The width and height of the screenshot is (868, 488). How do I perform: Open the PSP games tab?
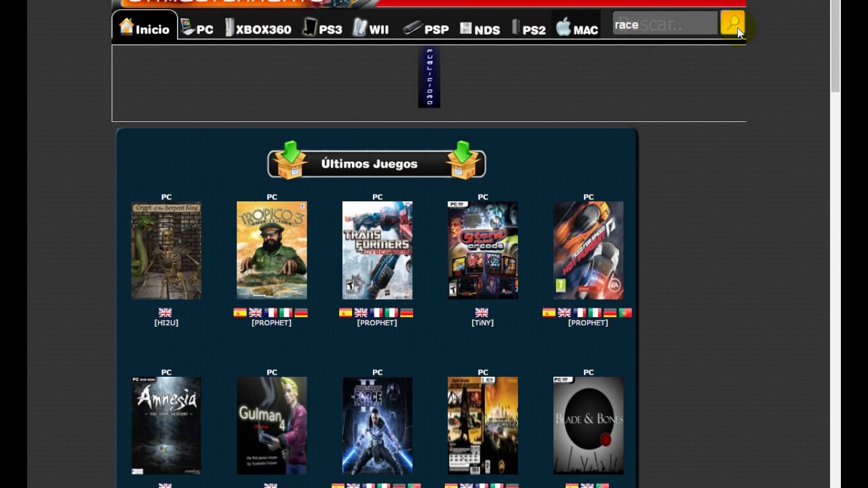(x=426, y=28)
